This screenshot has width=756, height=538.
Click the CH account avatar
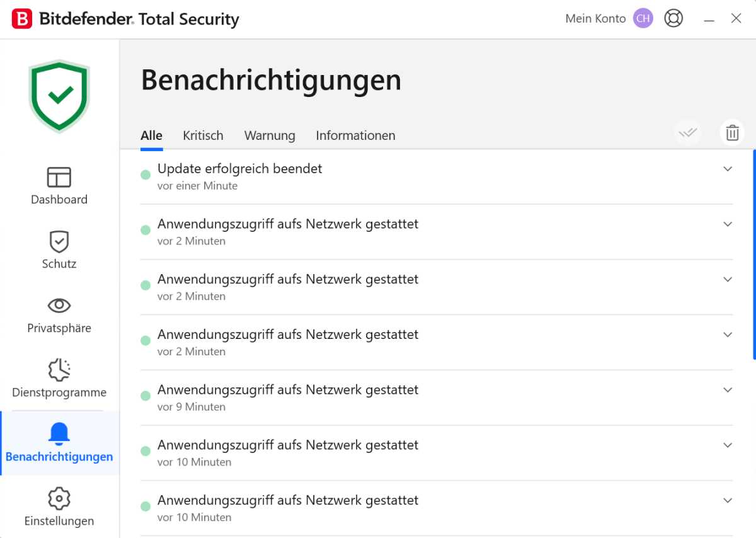click(643, 18)
